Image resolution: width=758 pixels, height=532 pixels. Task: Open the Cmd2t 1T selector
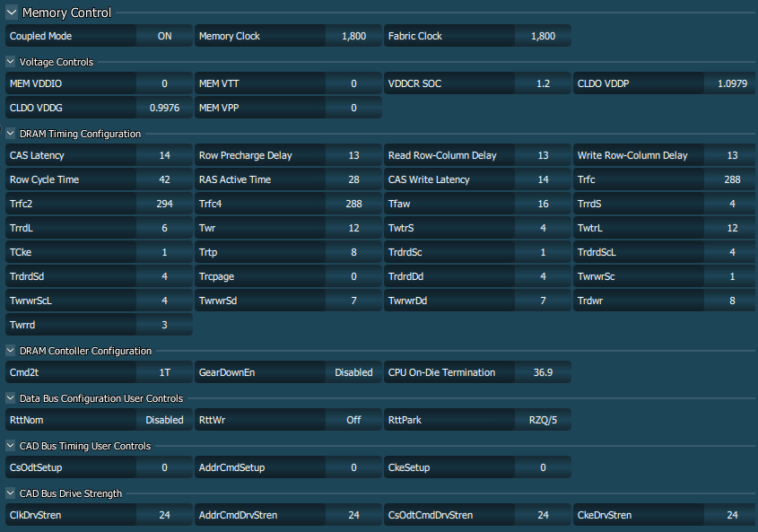164,372
